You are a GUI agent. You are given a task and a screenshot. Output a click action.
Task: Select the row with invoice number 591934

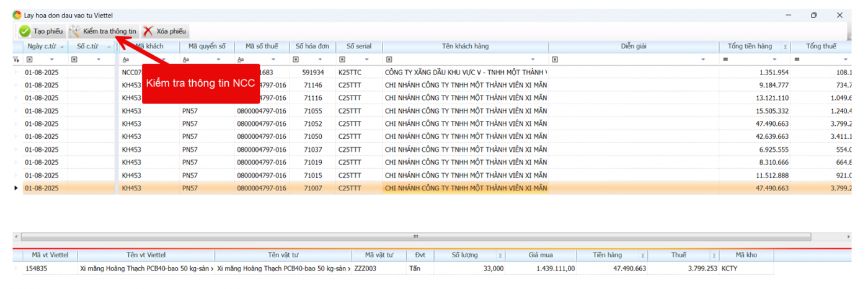click(x=312, y=72)
